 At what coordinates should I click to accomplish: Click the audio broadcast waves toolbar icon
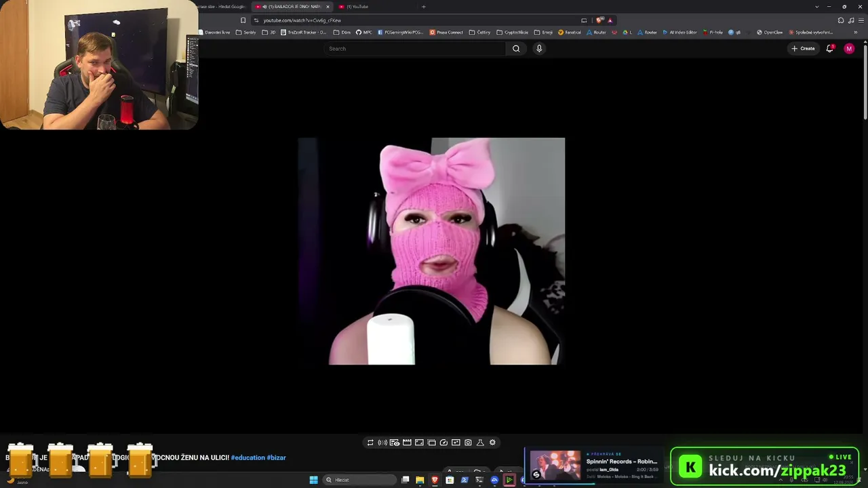tap(382, 443)
